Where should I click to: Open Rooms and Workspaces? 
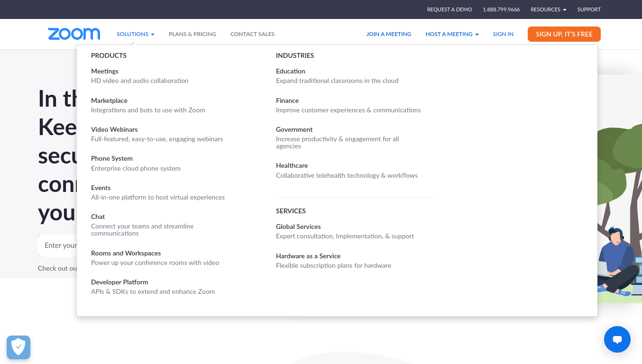[x=126, y=253]
